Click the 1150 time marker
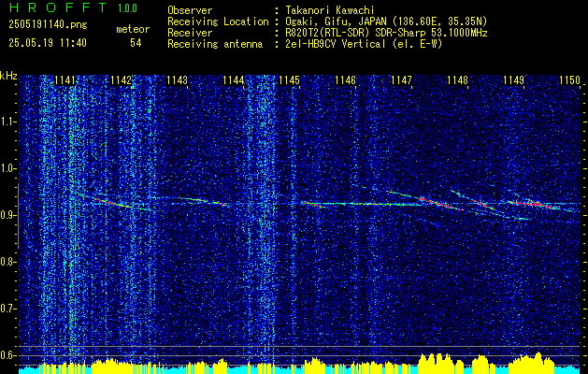Image resolution: width=588 pixels, height=374 pixels. pos(569,80)
